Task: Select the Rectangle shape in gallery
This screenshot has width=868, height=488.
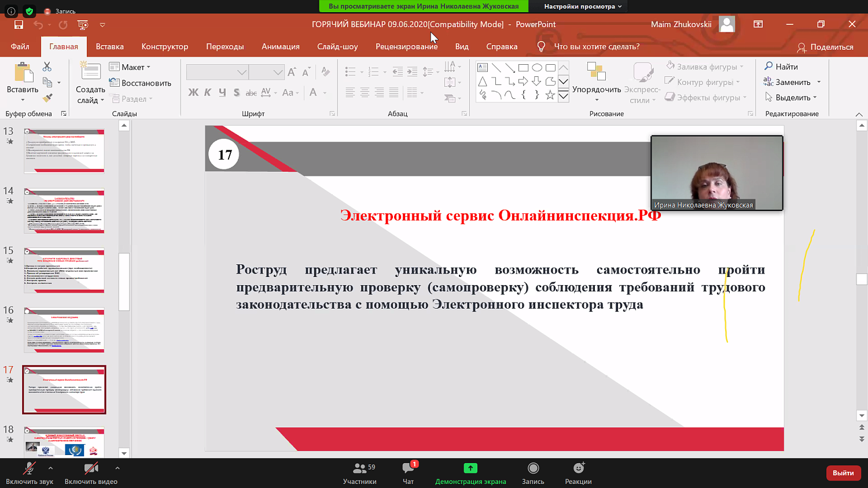Action: point(523,68)
